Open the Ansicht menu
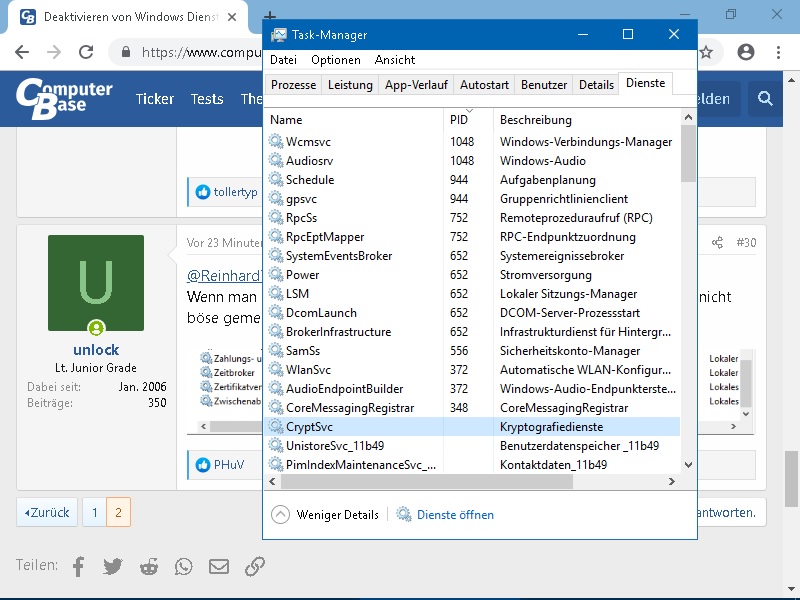This screenshot has height=600, width=800. tap(394, 60)
